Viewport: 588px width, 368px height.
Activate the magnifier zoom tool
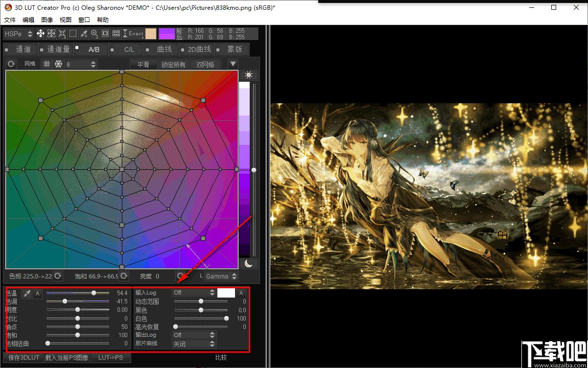94,33
